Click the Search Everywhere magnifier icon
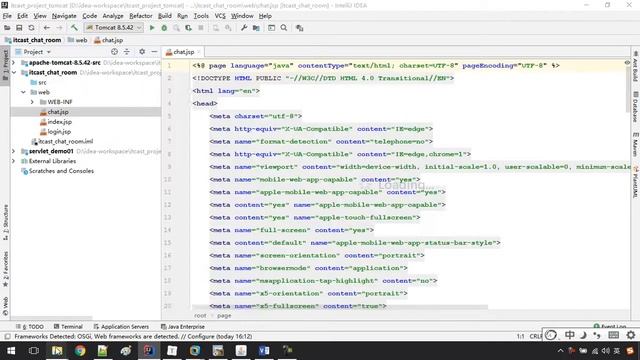 (284, 28)
